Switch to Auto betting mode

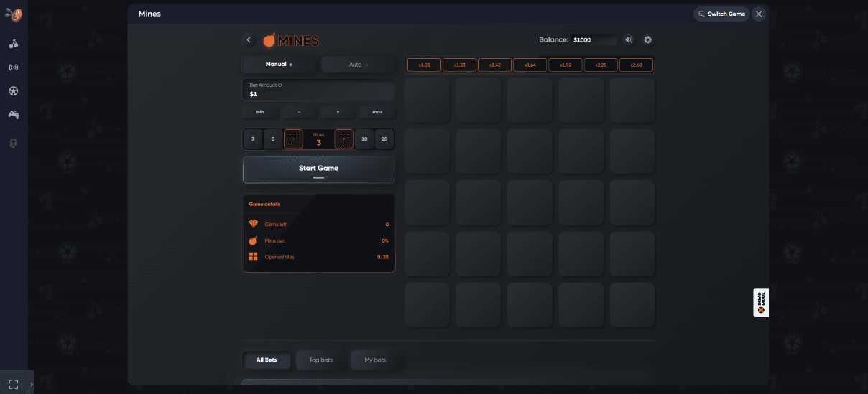click(358, 65)
